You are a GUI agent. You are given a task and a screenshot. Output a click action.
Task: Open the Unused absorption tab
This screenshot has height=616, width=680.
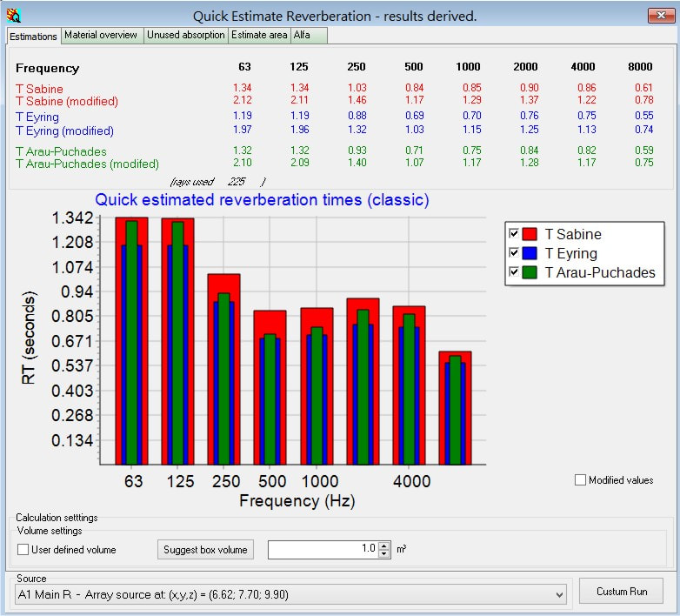tap(185, 35)
